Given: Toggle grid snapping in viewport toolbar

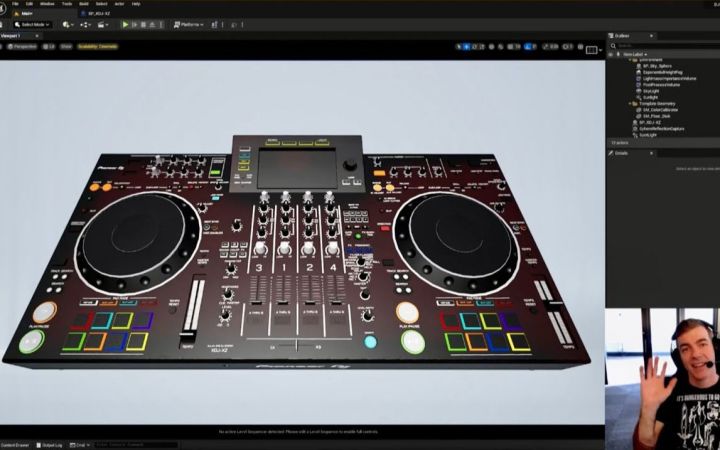Looking at the screenshot, I should (x=510, y=46).
